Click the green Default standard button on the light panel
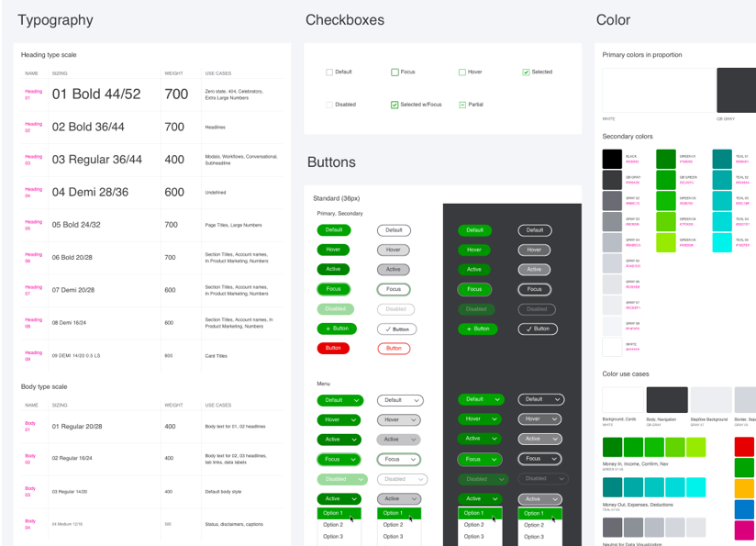The image size is (756, 546). (x=334, y=230)
